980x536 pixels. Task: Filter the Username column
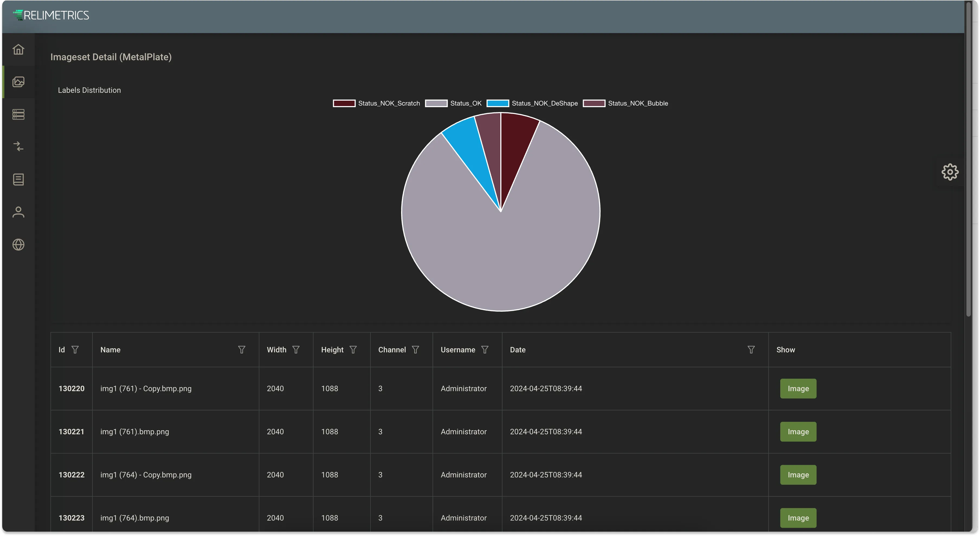click(485, 349)
